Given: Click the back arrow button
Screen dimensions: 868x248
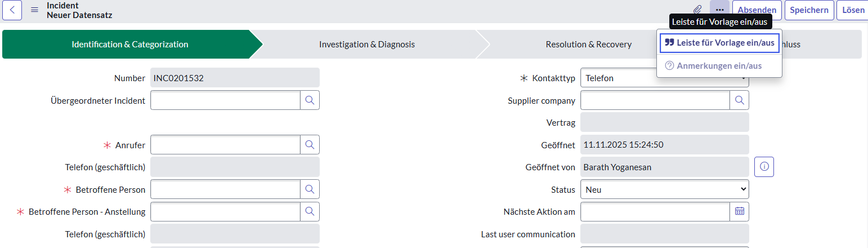Looking at the screenshot, I should coord(12,10).
